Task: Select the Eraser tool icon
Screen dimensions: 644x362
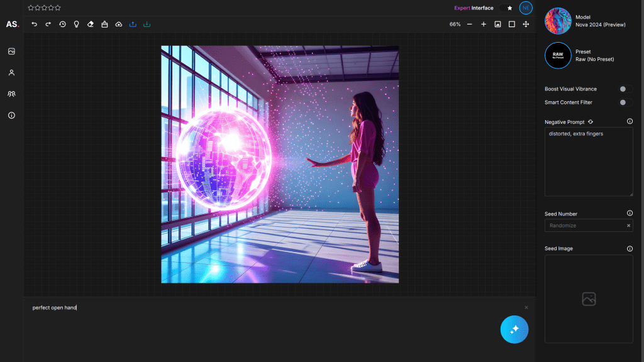Action: (x=90, y=25)
